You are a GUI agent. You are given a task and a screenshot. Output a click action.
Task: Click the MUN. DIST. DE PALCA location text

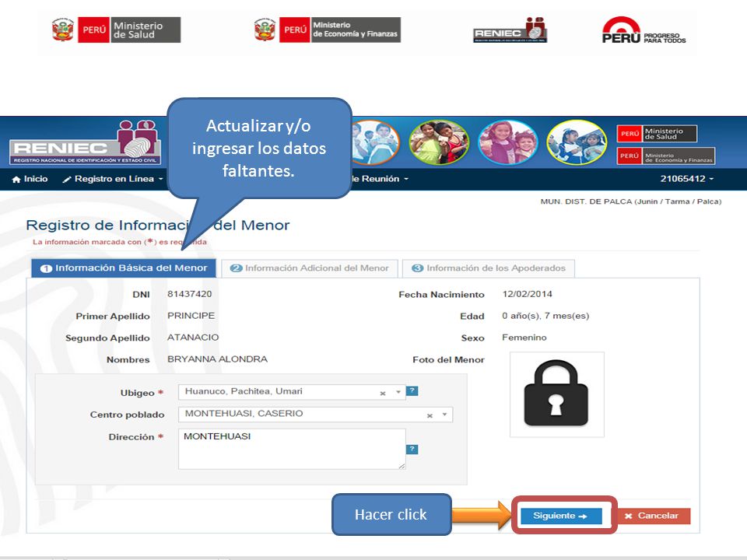[x=631, y=201]
